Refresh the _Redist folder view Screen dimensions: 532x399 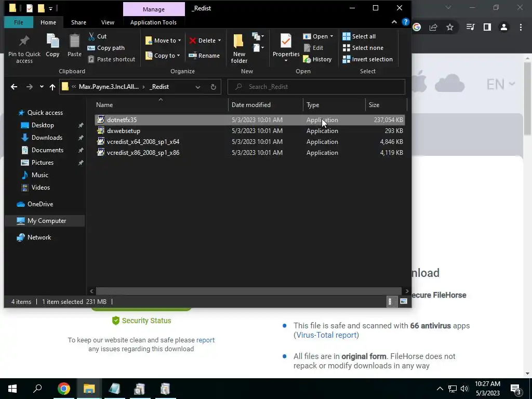click(214, 87)
